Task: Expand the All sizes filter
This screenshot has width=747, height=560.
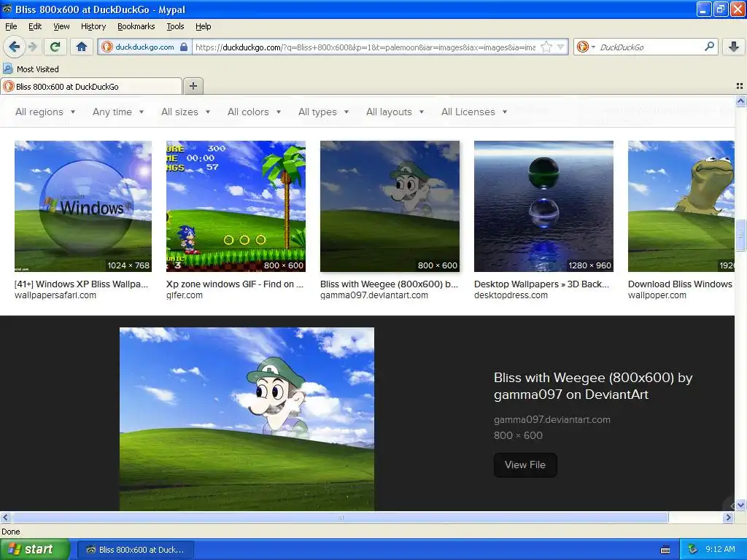Action: click(186, 112)
